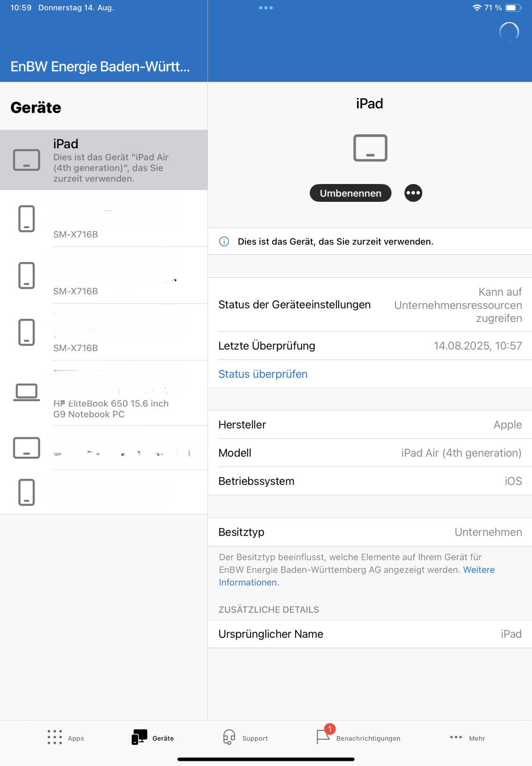This screenshot has height=766, width=532.
Task: Click the Hersteller row value Apple
Action: [508, 425]
